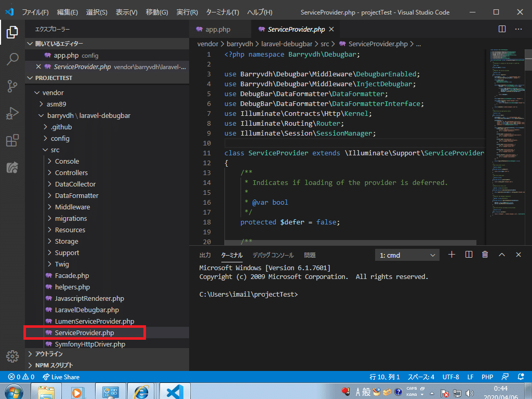This screenshot has height=399, width=532.
Task: Click the volume speaker tray icon
Action: pos(470,393)
